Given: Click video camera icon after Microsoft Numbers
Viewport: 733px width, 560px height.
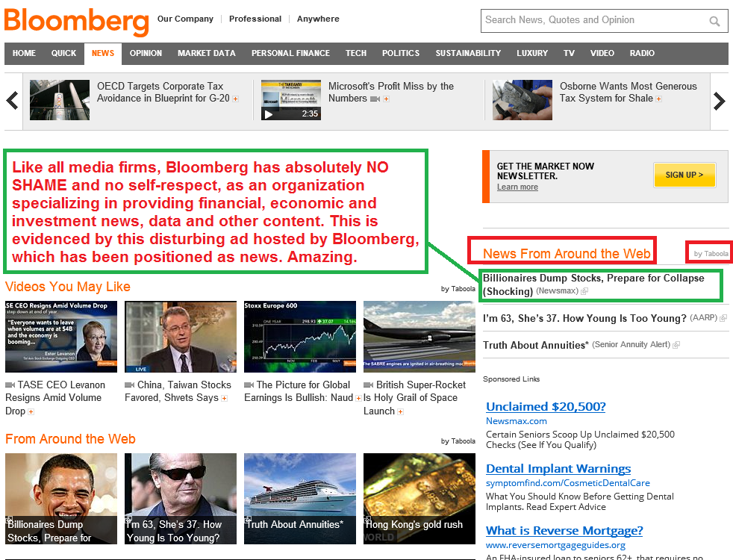Looking at the screenshot, I should coord(375,99).
